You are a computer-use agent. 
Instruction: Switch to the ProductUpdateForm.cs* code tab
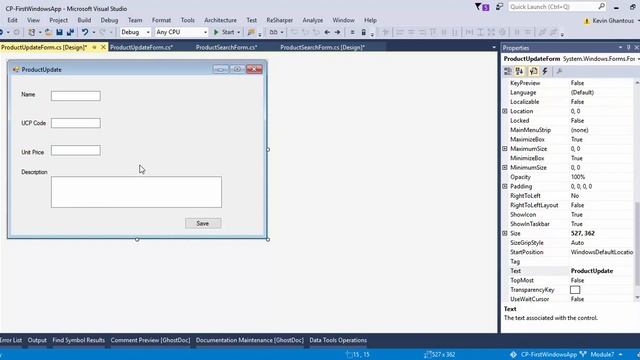click(141, 47)
